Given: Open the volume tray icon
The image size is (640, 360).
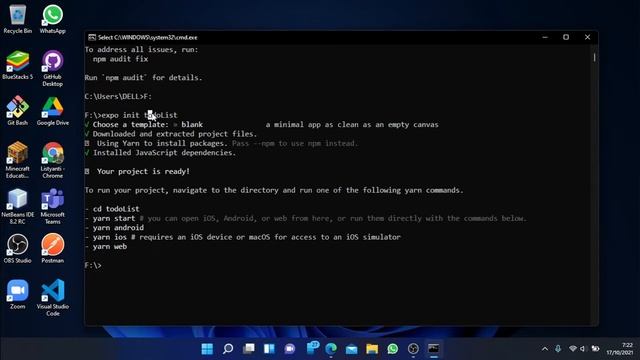Looking at the screenshot, I should point(583,349).
